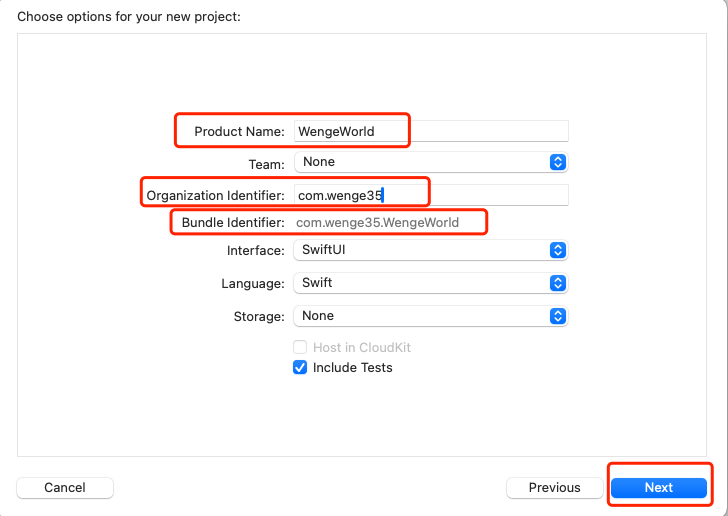Go back with the Previous button
The image size is (728, 516).
pos(554,488)
